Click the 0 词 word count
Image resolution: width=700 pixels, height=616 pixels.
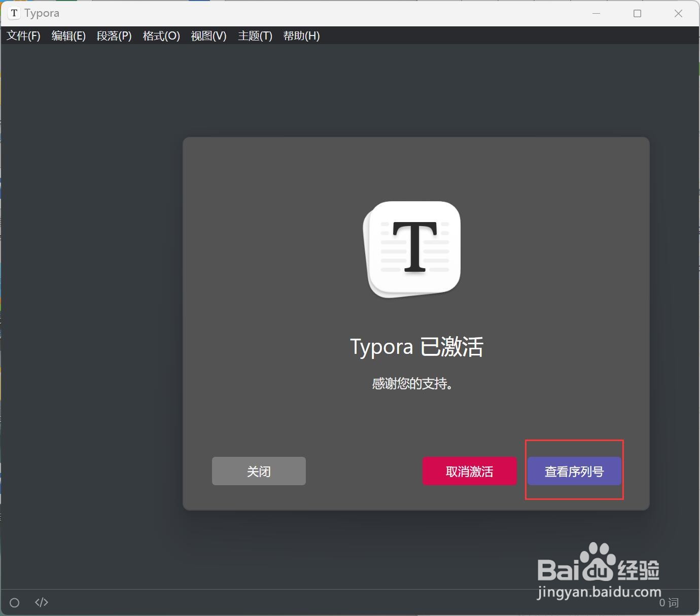669,602
